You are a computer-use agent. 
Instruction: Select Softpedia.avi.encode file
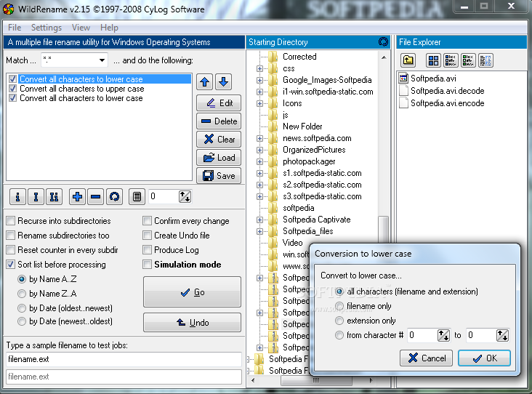pyautogui.click(x=442, y=103)
